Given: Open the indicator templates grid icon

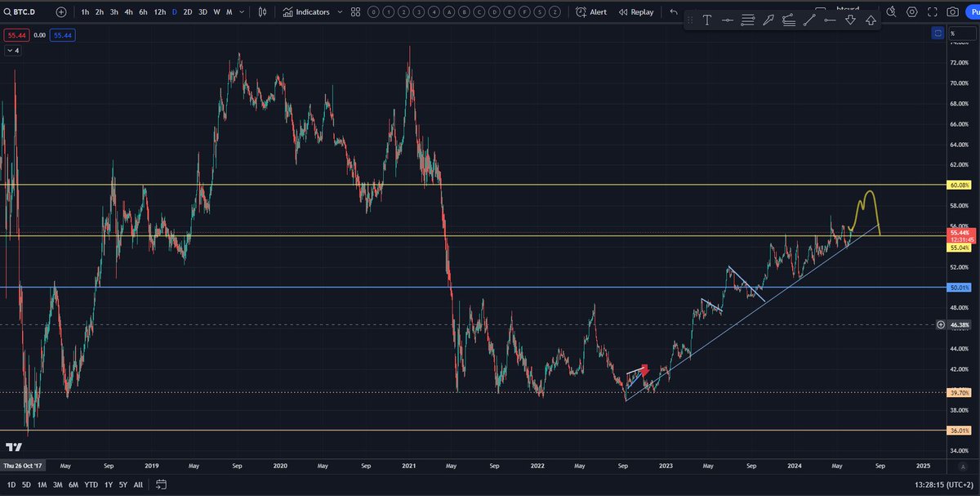Looking at the screenshot, I should (355, 12).
